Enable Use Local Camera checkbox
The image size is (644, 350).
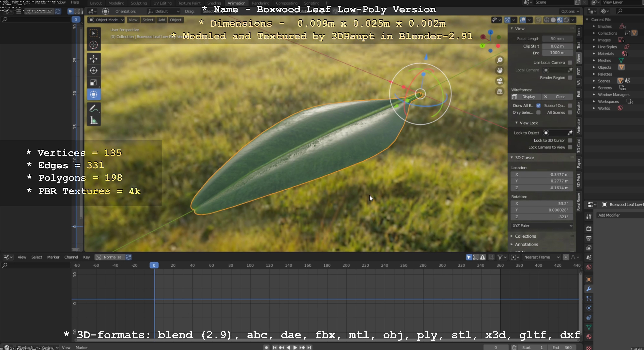(x=570, y=63)
